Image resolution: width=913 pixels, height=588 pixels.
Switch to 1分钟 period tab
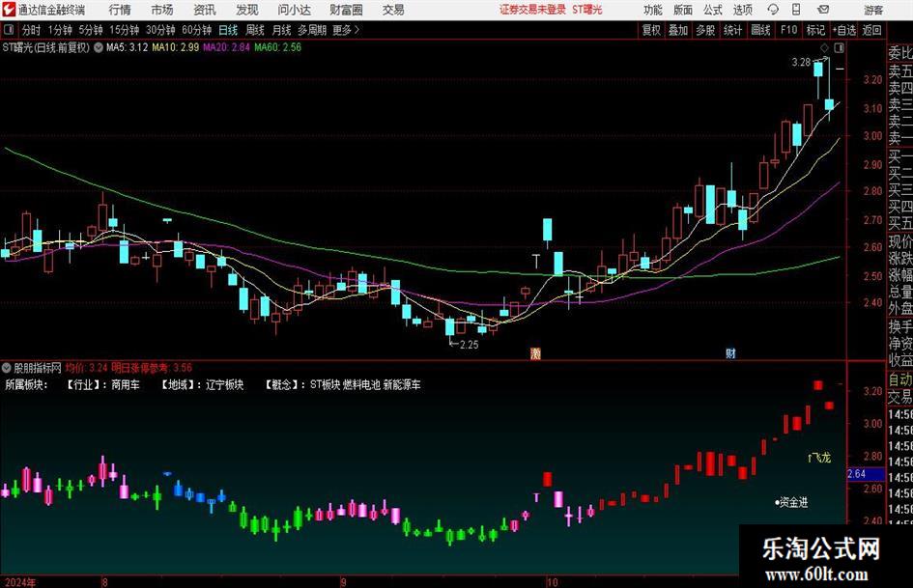[60, 30]
